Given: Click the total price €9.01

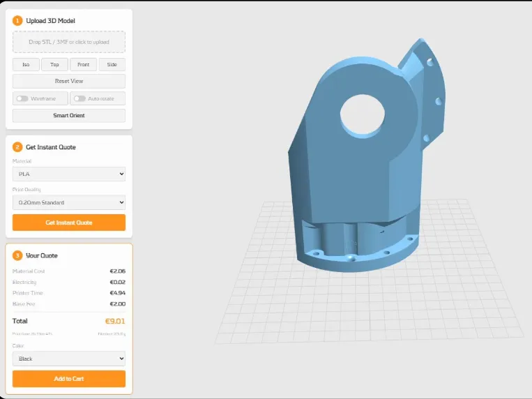Looking at the screenshot, I should point(115,321).
